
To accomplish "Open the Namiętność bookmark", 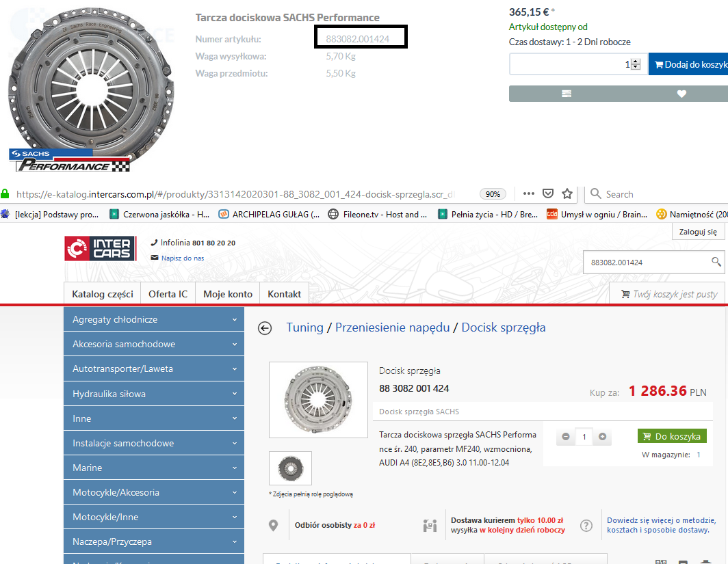I will click(692, 214).
